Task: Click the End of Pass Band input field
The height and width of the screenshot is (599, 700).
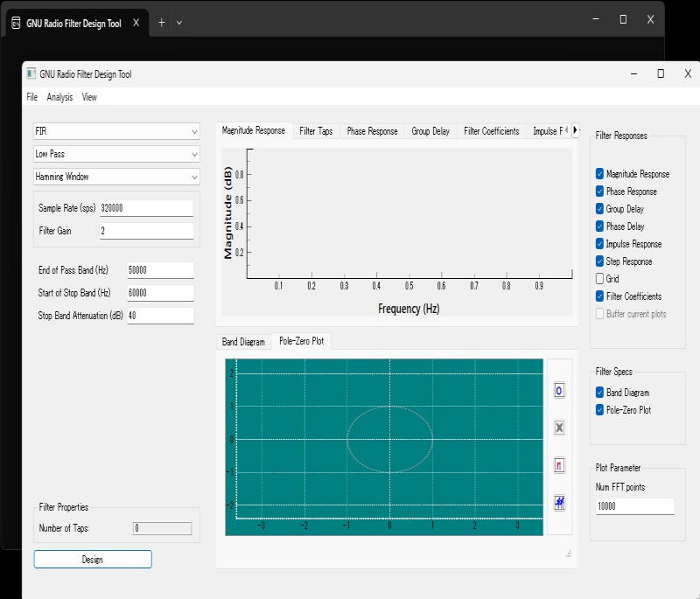Action: (160, 270)
